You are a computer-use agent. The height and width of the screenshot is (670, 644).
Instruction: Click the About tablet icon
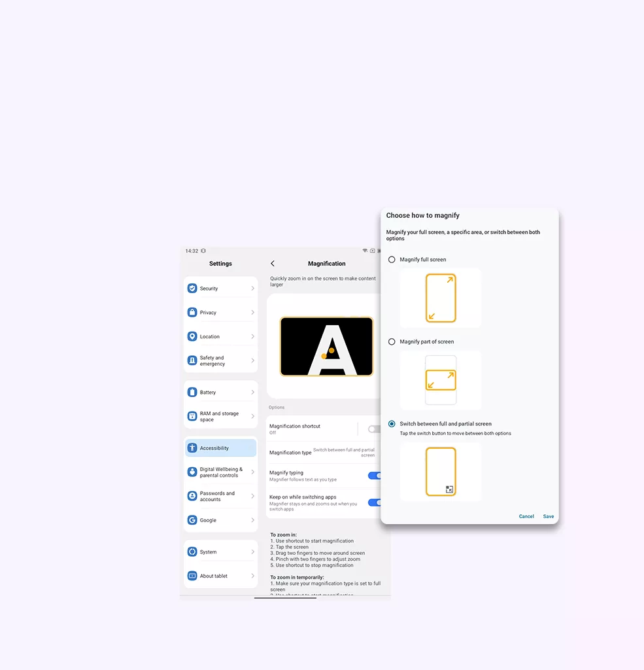tap(192, 576)
